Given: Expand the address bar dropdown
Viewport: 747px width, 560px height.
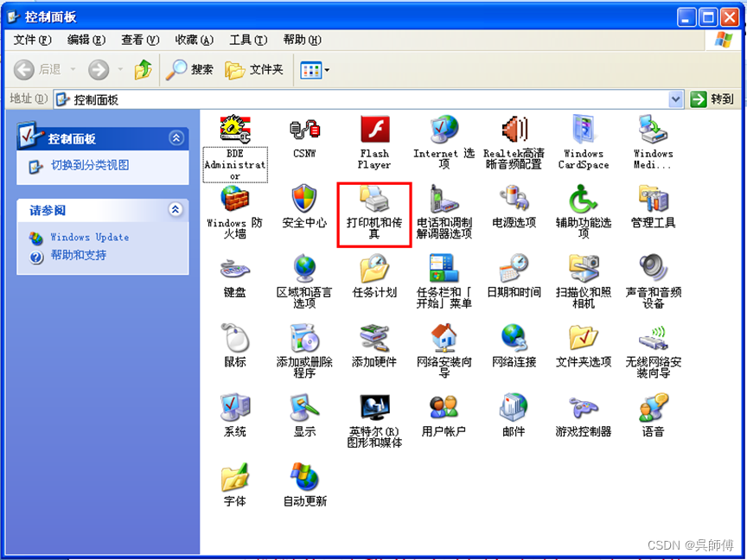Looking at the screenshot, I should click(x=675, y=99).
